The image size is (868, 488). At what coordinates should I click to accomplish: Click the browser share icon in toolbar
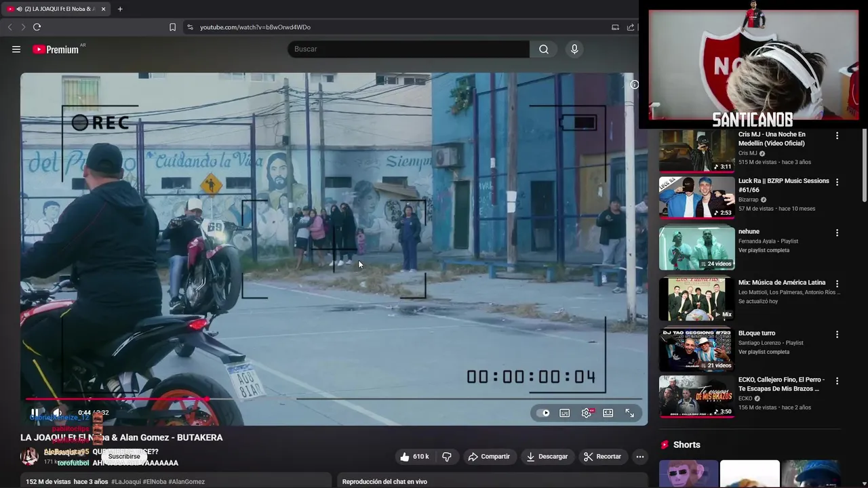point(631,27)
